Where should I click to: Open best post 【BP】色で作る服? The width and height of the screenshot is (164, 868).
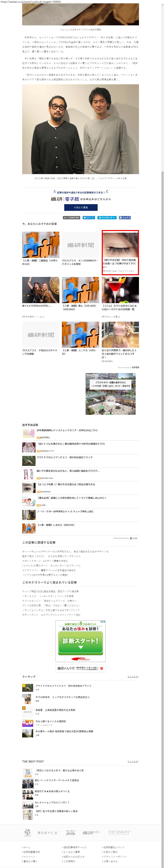pyautogui.click(x=56, y=811)
